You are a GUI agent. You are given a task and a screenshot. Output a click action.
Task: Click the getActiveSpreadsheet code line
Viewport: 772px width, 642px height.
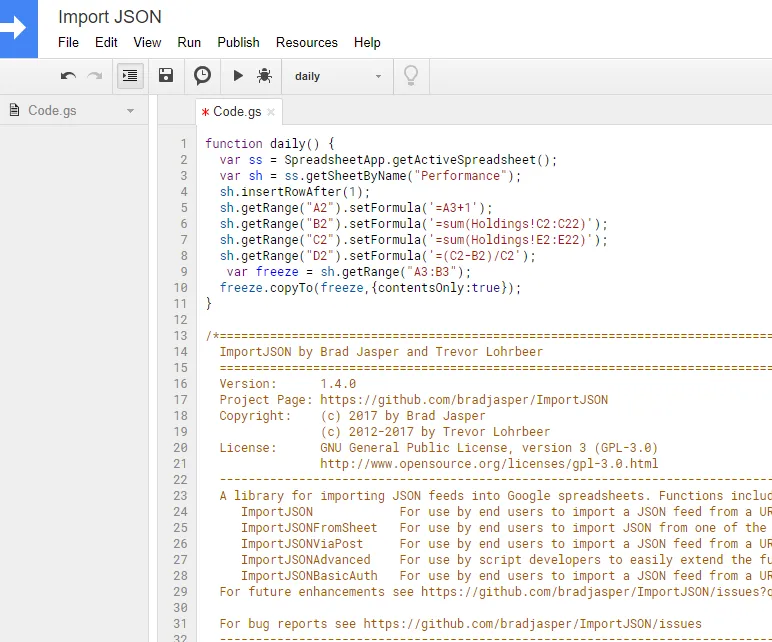[x=388, y=160]
